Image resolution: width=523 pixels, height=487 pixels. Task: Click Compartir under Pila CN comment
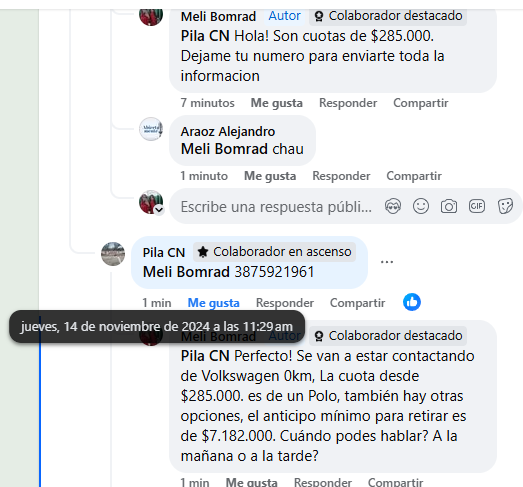click(x=358, y=303)
